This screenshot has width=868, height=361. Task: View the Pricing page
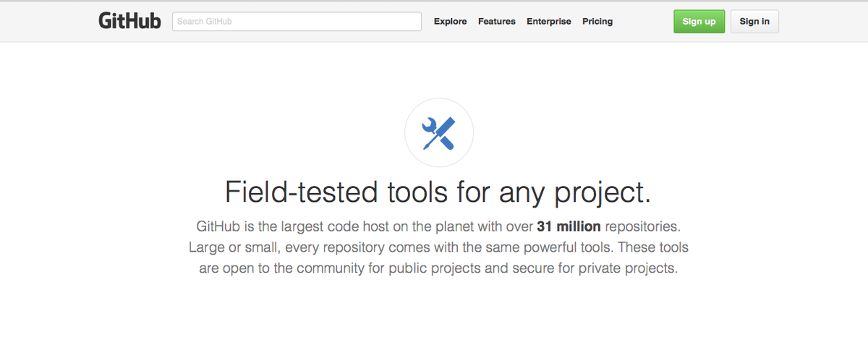[597, 22]
